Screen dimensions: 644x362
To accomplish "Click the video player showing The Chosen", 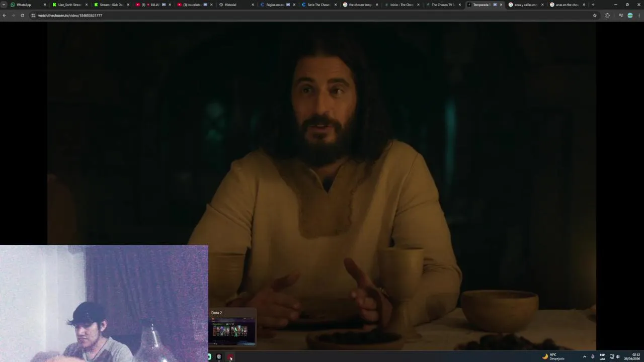I will point(322,186).
